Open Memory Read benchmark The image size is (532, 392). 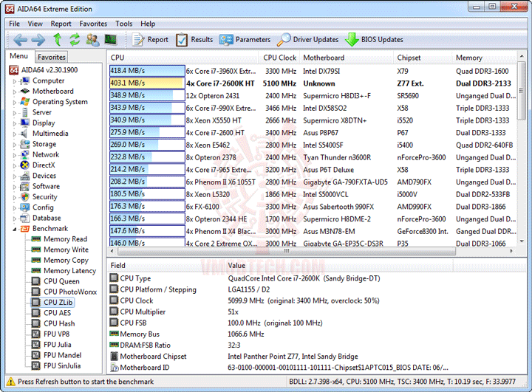65,239
